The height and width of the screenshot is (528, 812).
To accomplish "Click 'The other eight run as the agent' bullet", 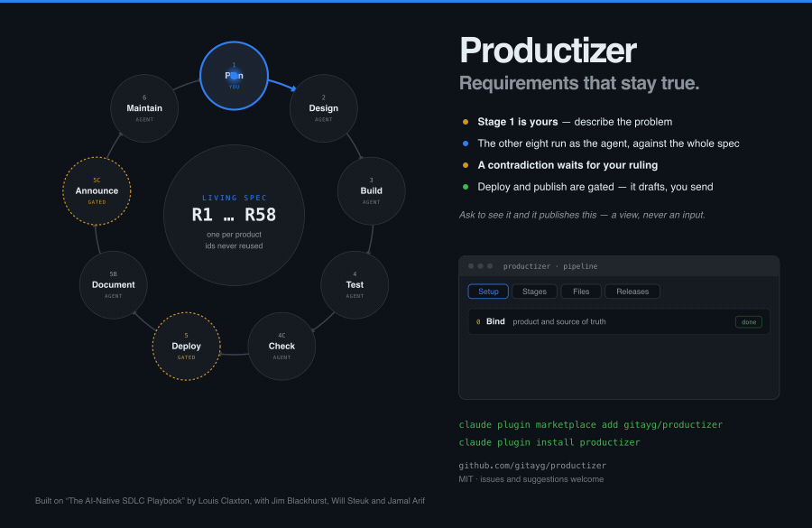I will [601, 144].
